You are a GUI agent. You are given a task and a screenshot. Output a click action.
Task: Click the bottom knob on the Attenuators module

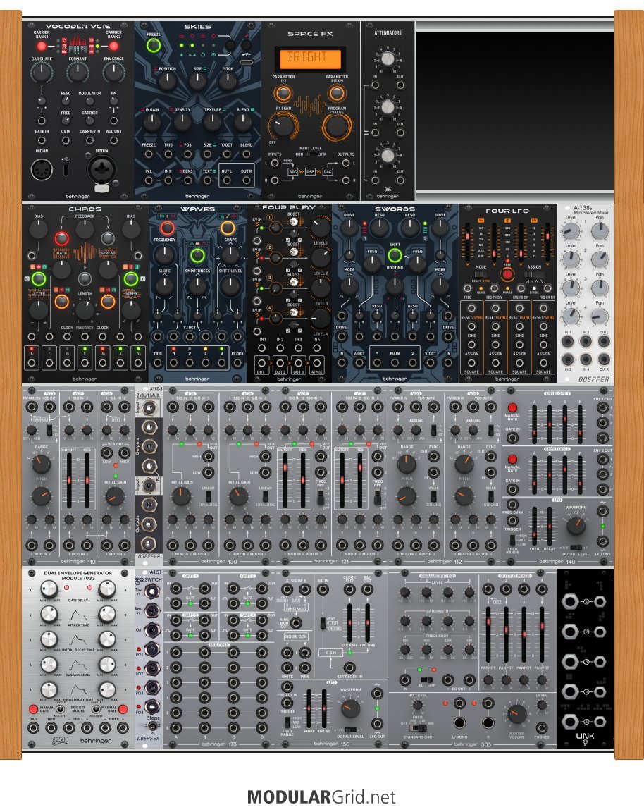[388, 155]
